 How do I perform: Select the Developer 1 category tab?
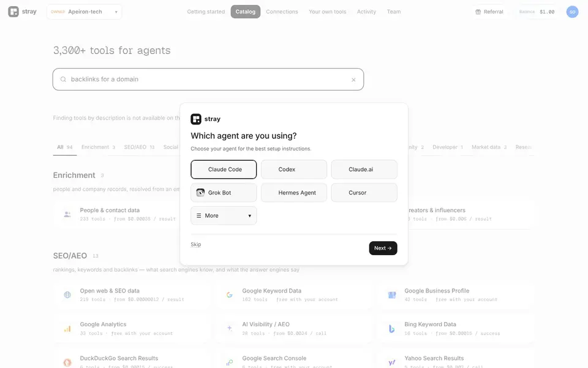(448, 147)
